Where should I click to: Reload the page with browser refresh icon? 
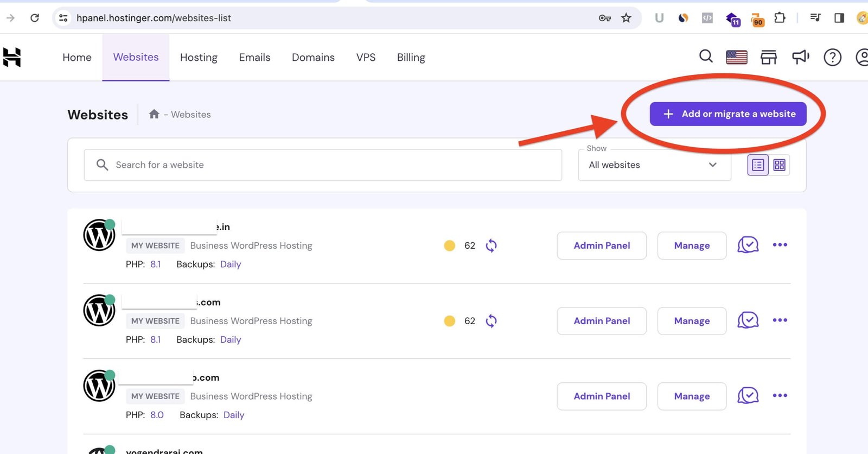(35, 18)
